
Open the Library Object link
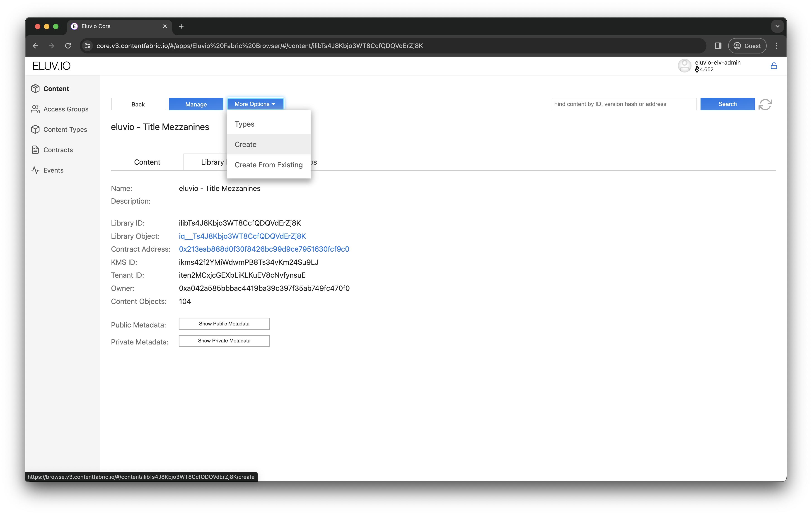[x=242, y=236]
